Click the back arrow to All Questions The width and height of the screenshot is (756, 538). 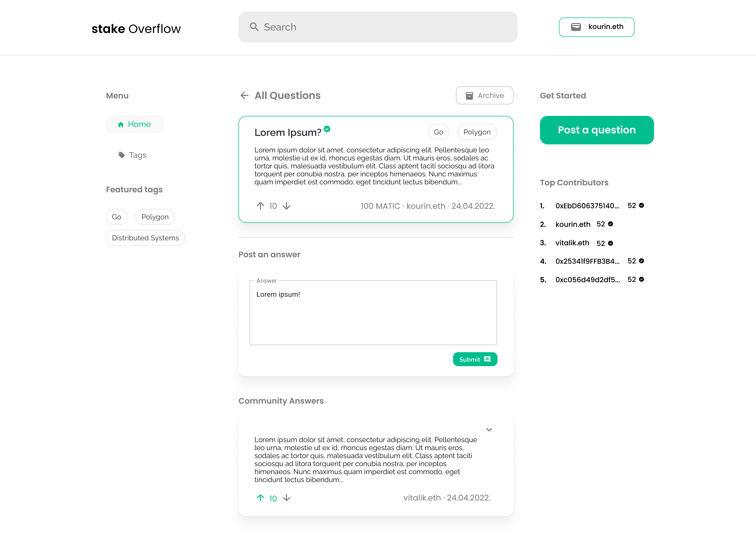(244, 95)
